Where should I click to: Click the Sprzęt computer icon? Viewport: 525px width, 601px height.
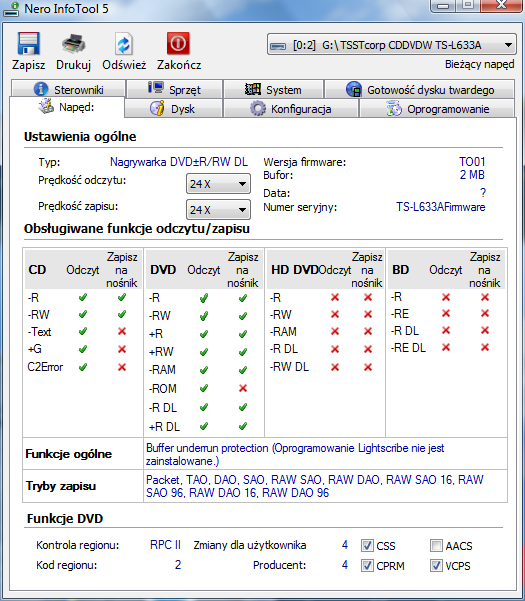pos(156,88)
